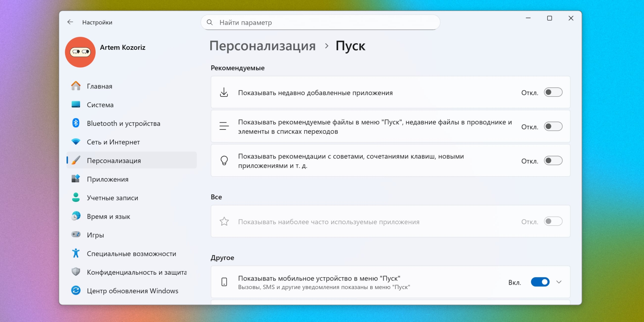The width and height of the screenshot is (644, 322).
Task: Open Bluetooth и устройства settings icon
Action: 76,123
